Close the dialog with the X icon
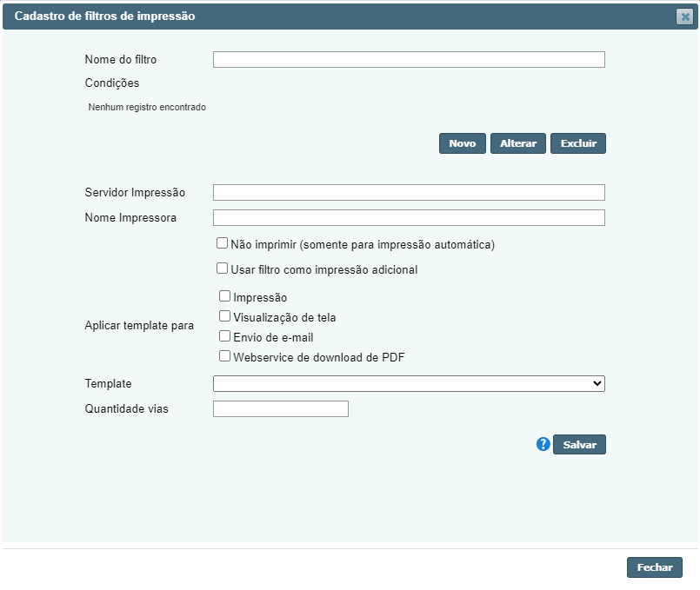Viewport: 700px width, 590px height. click(684, 17)
